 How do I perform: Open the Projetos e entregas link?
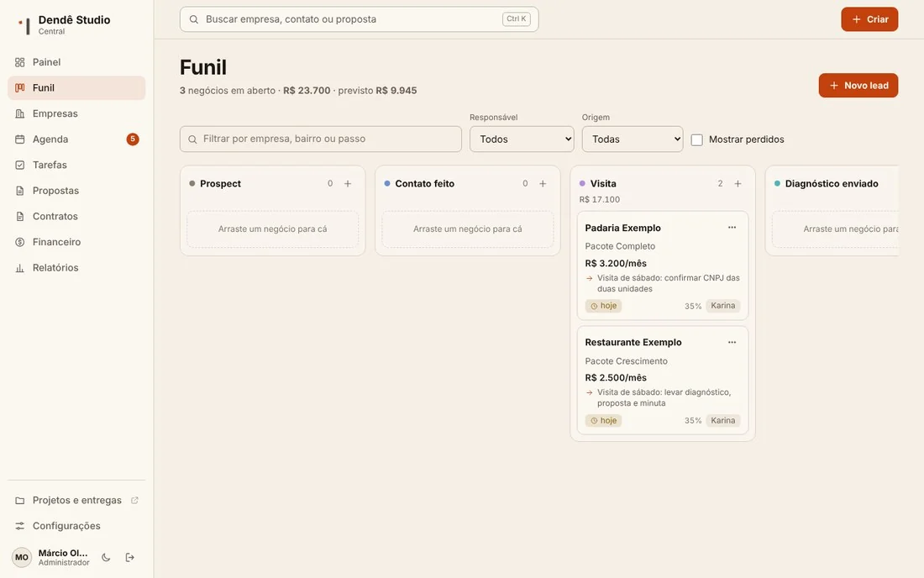76,500
